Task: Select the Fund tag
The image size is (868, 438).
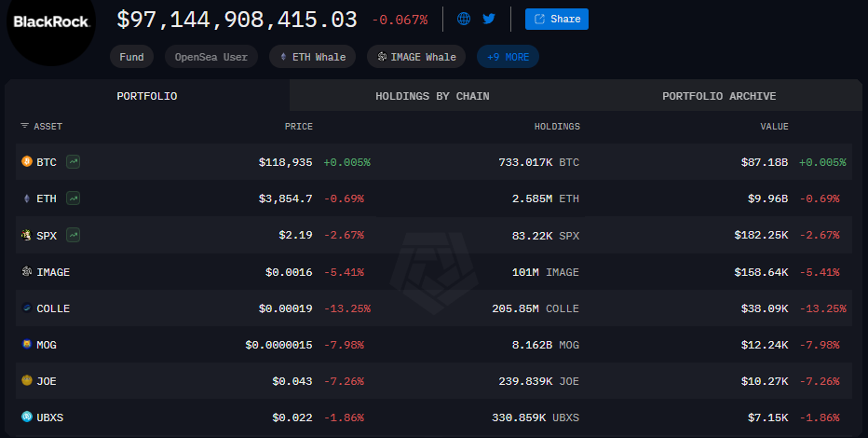Action: [x=131, y=57]
